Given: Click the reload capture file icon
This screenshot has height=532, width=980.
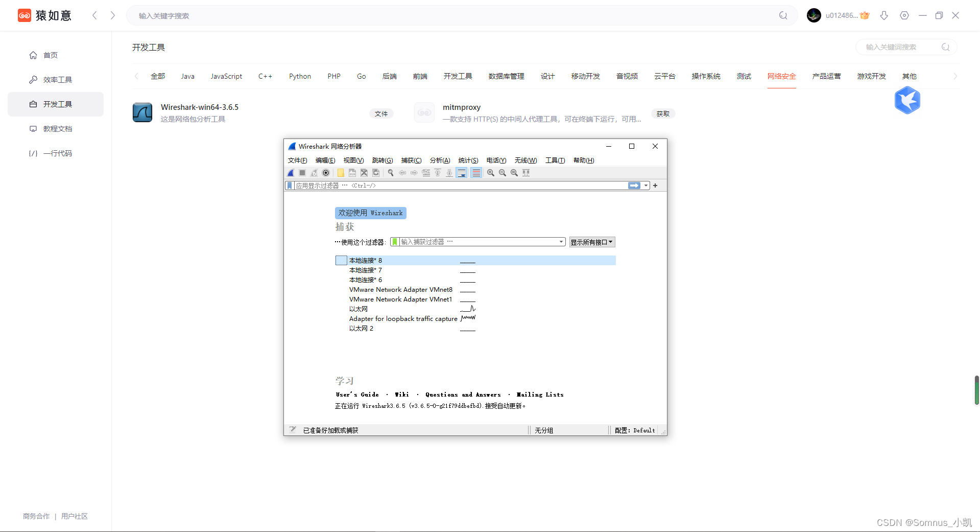Looking at the screenshot, I should (376, 173).
